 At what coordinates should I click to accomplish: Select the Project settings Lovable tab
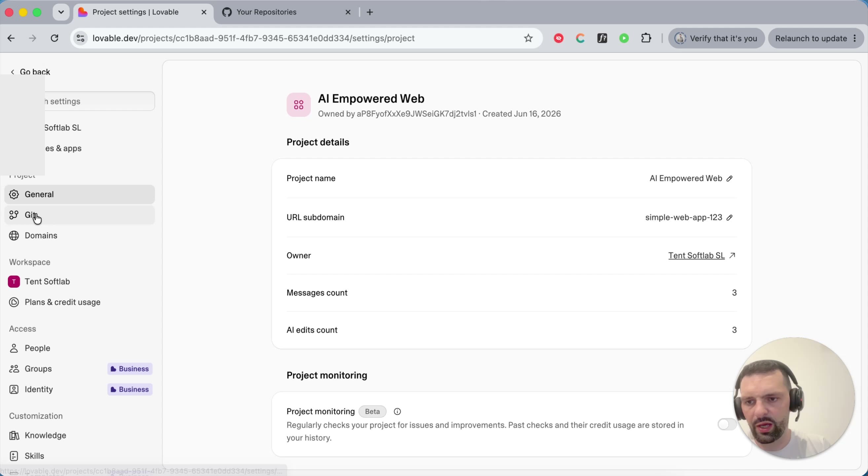tap(143, 13)
